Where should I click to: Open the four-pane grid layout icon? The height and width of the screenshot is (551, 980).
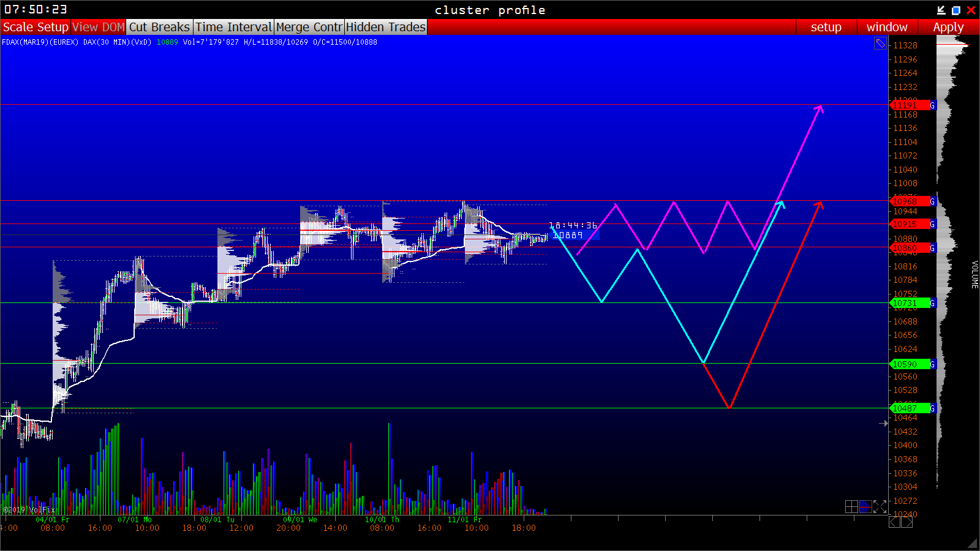tap(851, 506)
